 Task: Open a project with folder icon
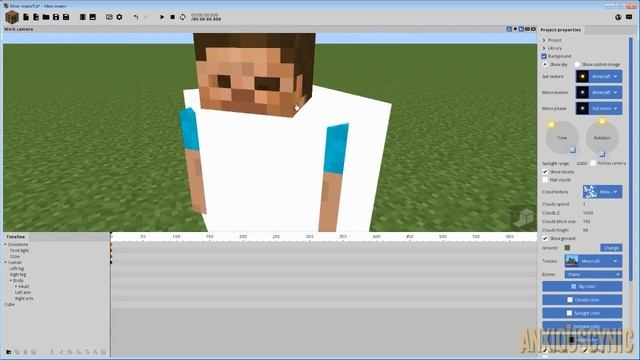pos(46,17)
